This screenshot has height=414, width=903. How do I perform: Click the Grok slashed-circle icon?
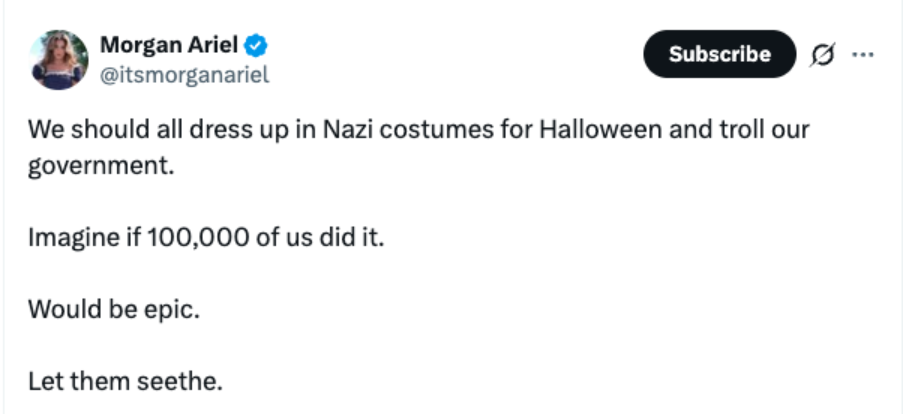(820, 55)
